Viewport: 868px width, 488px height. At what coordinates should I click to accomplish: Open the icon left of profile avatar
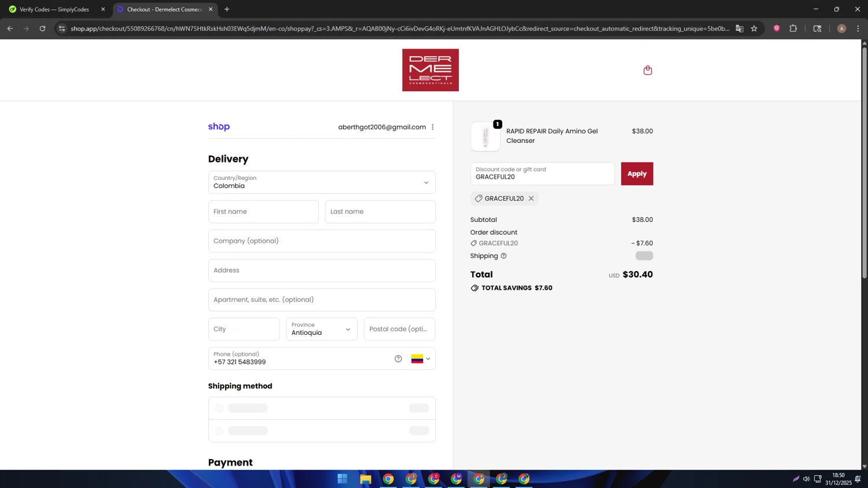[817, 28]
